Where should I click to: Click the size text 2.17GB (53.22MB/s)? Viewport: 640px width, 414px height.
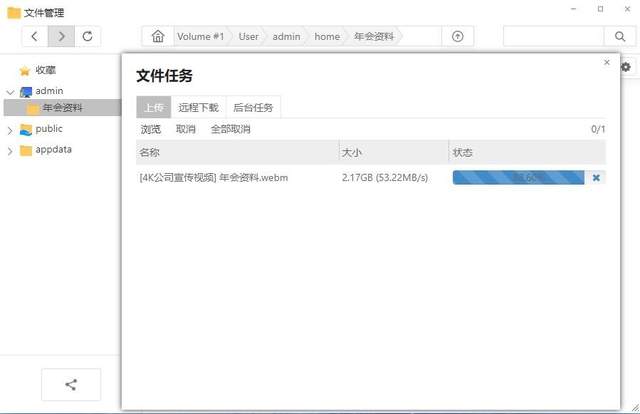tap(385, 178)
